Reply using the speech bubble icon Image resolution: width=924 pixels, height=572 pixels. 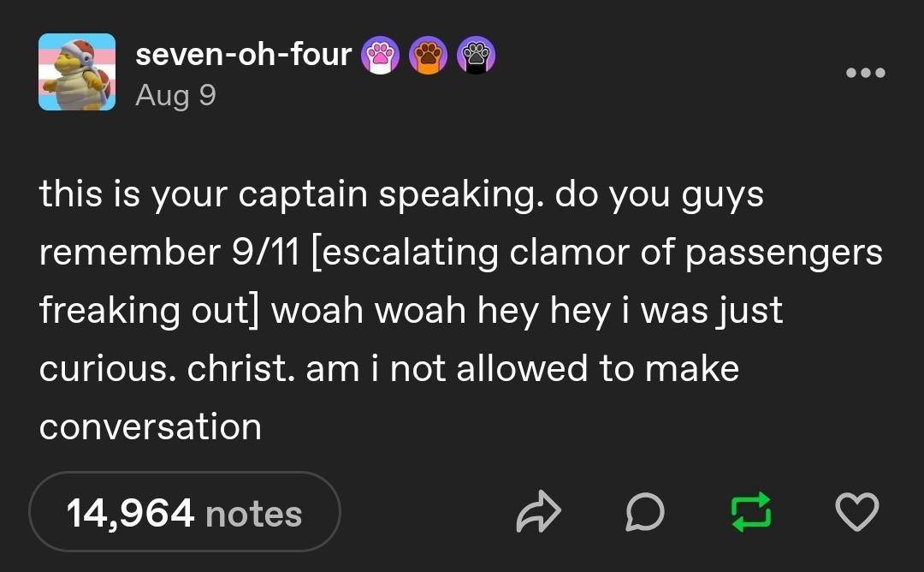coord(645,513)
